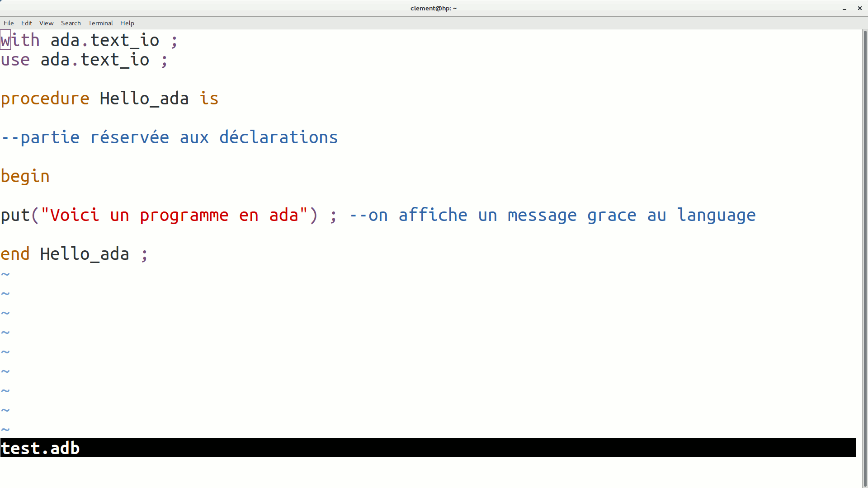Image resolution: width=868 pixels, height=488 pixels.
Task: Open the Help menu
Action: point(127,23)
